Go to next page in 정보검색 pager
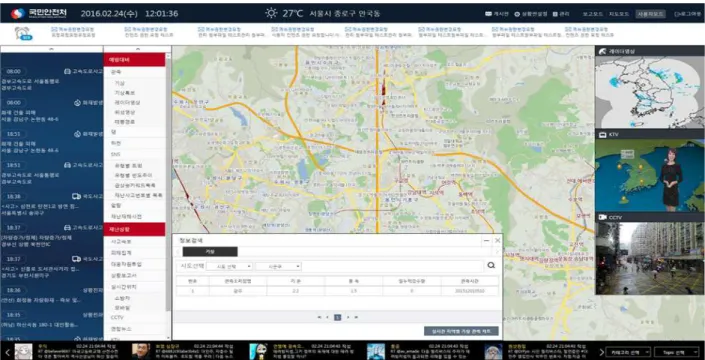This screenshot has height=360, width=705. 348,317
